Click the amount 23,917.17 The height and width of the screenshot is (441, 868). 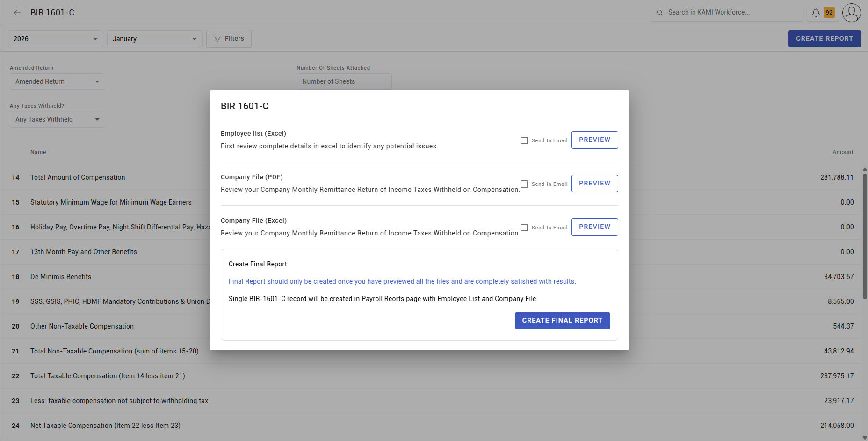pyautogui.click(x=839, y=401)
